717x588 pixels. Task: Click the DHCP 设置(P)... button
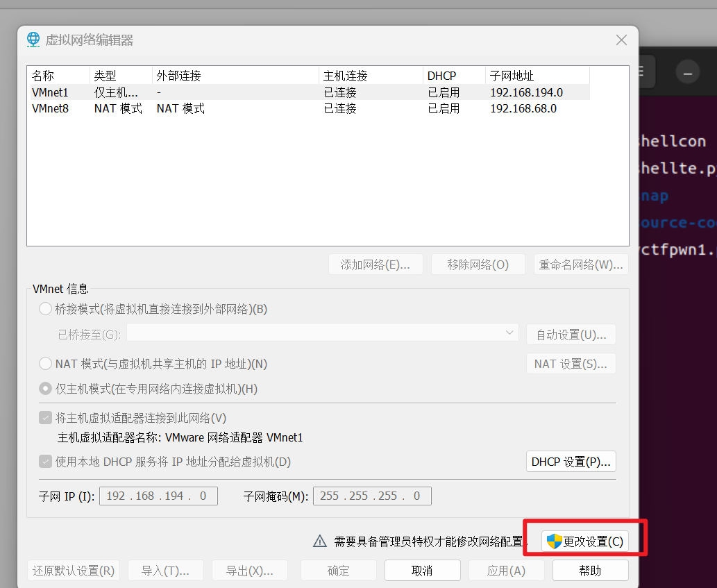click(x=571, y=462)
